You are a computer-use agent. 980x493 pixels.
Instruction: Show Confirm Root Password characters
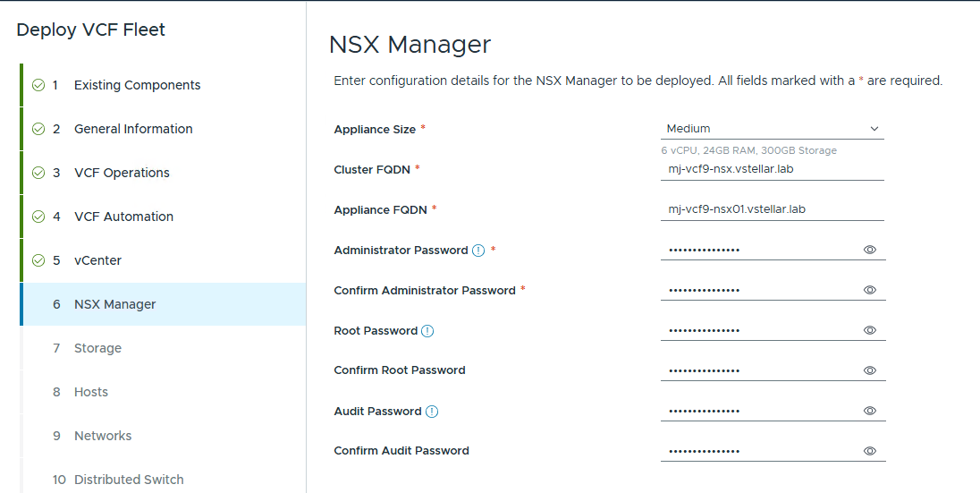click(870, 370)
